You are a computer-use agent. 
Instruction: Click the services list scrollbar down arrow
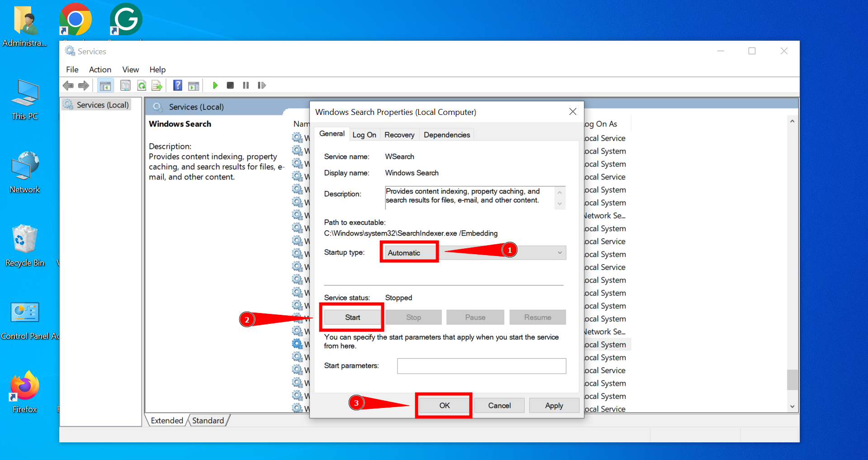(x=792, y=407)
